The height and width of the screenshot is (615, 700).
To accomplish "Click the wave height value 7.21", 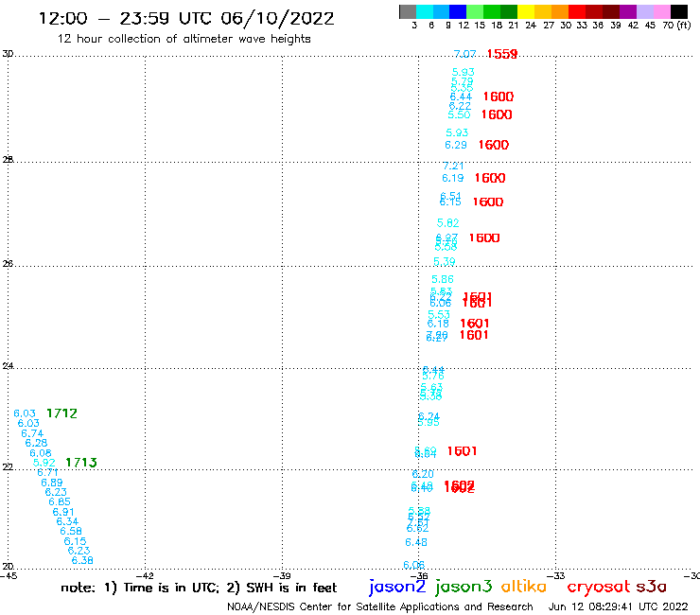I will (453, 167).
